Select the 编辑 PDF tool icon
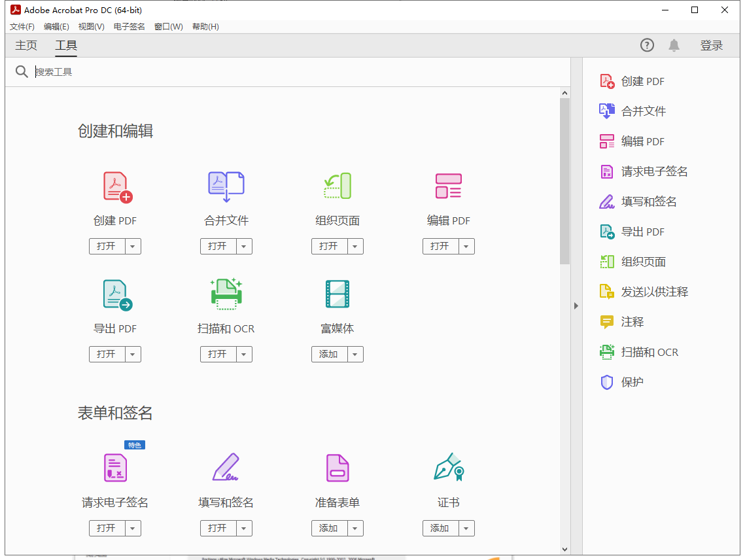The image size is (745, 560). coord(448,186)
